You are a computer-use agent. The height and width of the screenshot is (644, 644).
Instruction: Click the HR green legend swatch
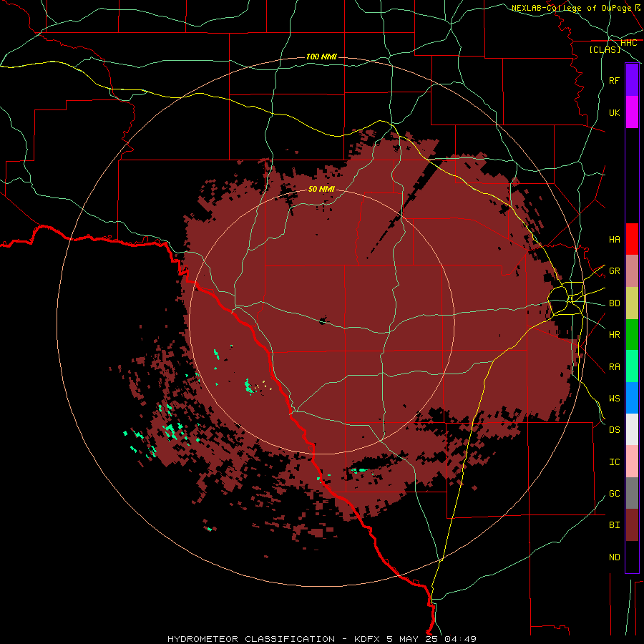click(x=632, y=335)
